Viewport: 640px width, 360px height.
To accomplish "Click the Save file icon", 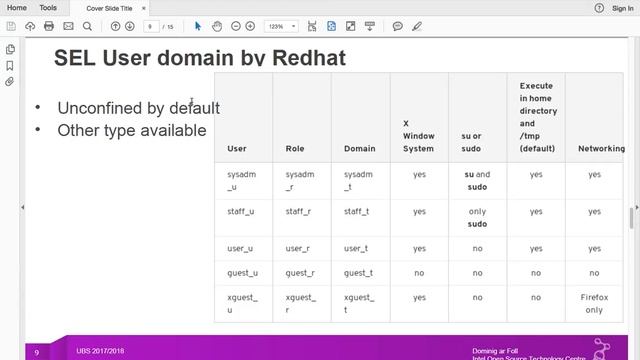I will tap(11, 27).
